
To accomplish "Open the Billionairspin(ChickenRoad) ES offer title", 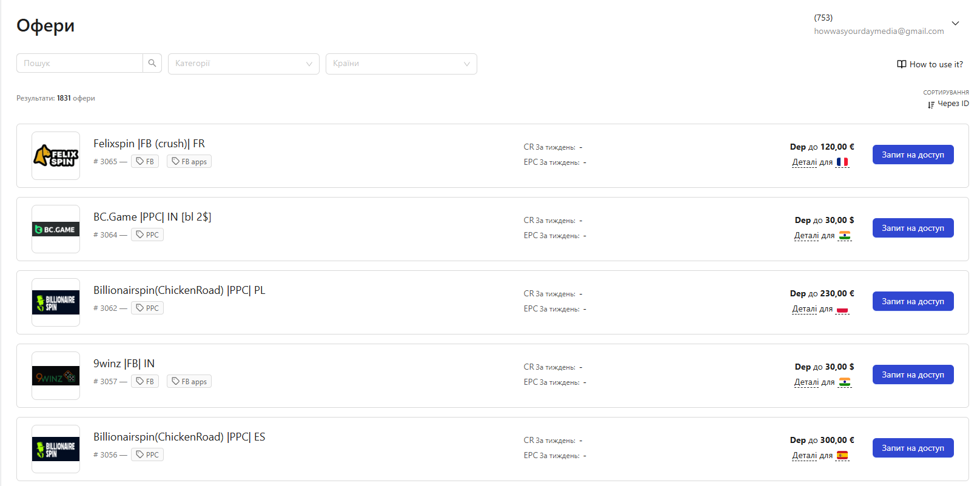I will tap(179, 437).
